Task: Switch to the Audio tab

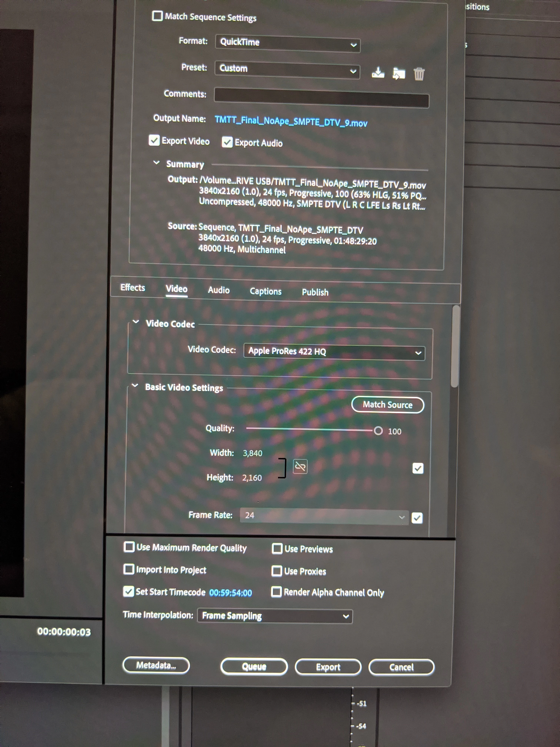Action: pyautogui.click(x=219, y=290)
